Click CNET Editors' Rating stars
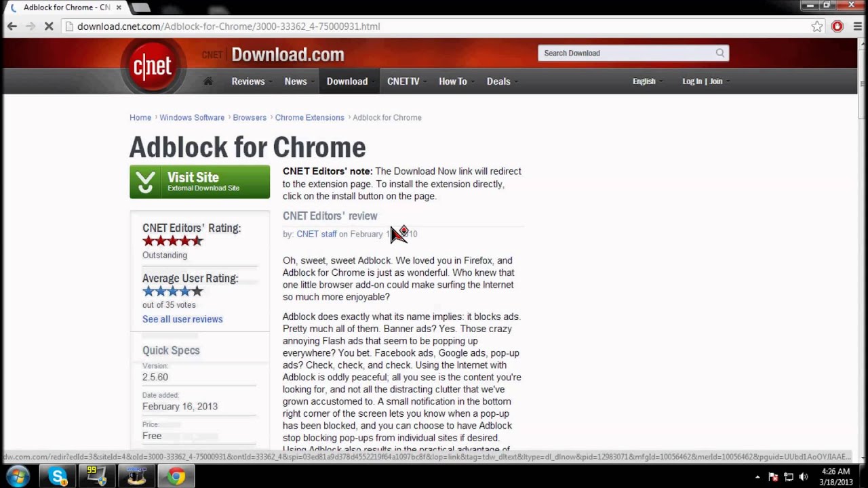The width and height of the screenshot is (868, 488). [172, 241]
